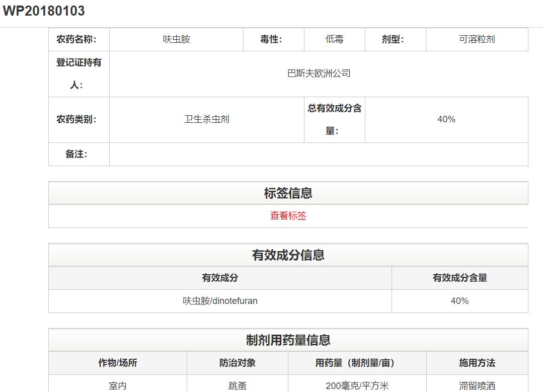Click the 制剂用药量信息 section header
This screenshot has height=392, width=543.
[288, 340]
